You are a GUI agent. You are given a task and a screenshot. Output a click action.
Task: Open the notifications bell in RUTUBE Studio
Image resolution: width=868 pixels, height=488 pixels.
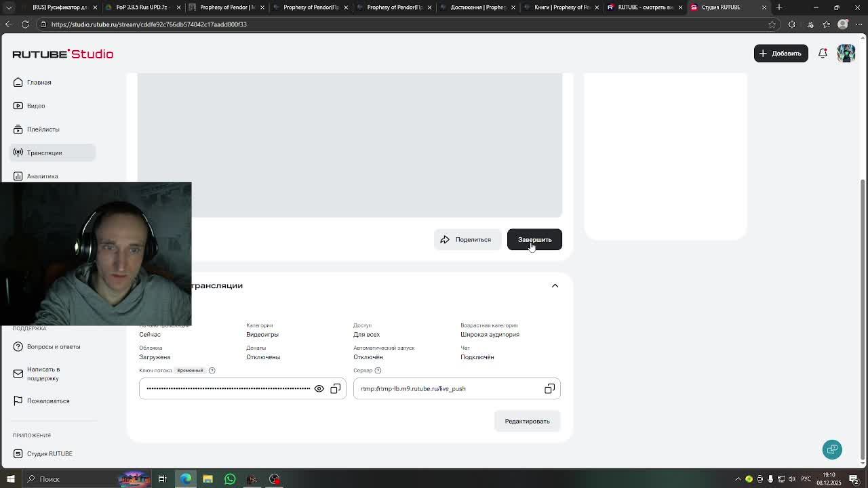point(823,53)
